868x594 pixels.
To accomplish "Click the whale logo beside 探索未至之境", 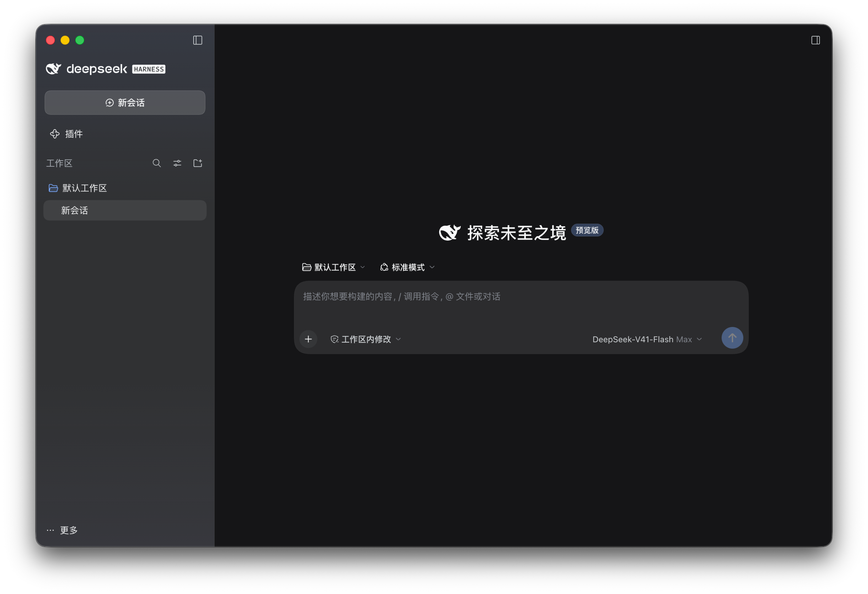I will [x=450, y=232].
